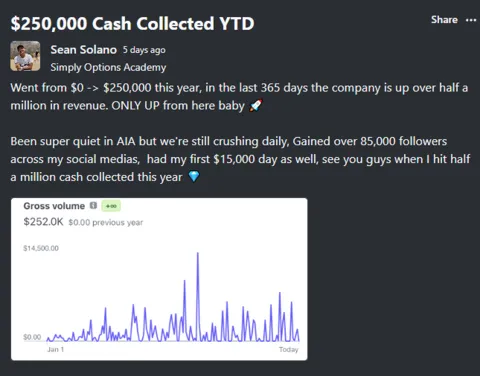Click the rocket emoji in the post

pos(256,105)
